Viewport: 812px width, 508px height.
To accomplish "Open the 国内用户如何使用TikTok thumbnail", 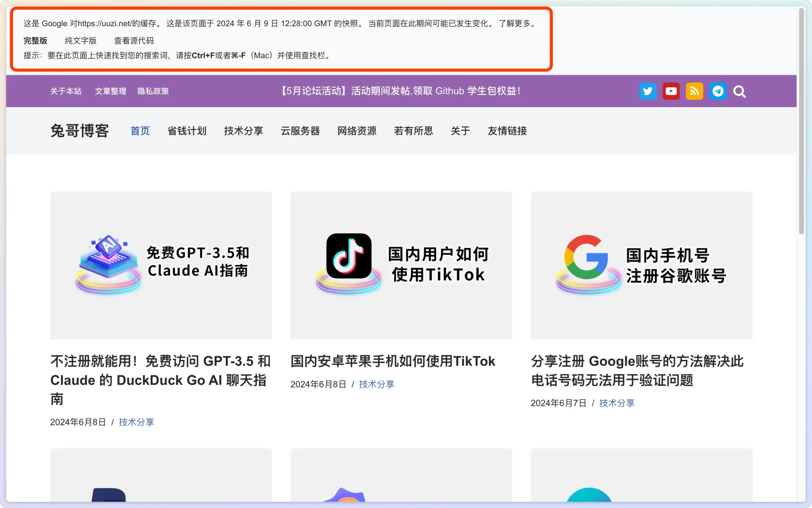I will coord(401,265).
